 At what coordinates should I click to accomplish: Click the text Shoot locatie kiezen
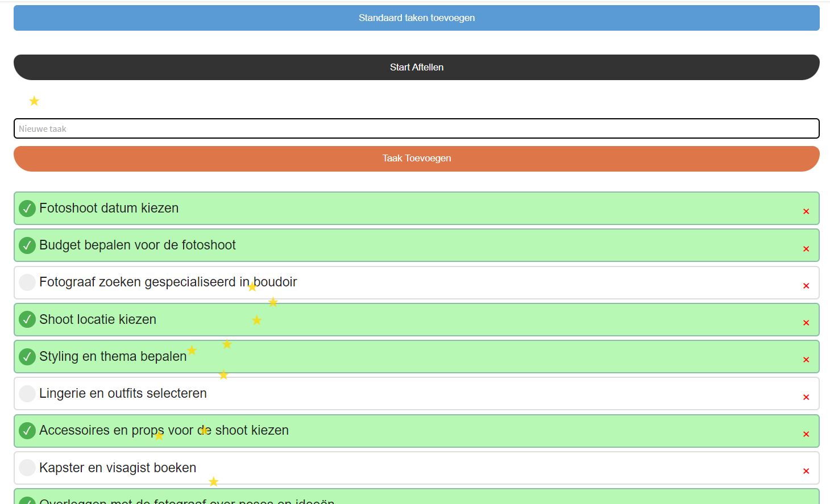pos(97,319)
